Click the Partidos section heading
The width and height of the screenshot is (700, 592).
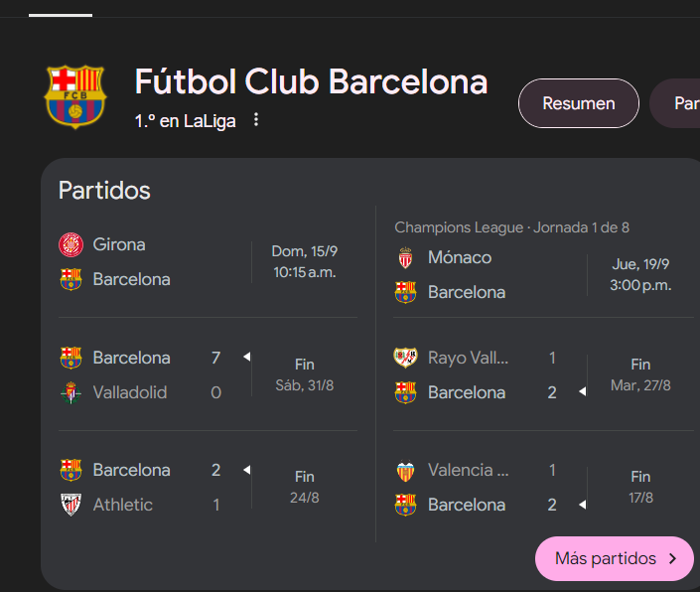click(104, 190)
